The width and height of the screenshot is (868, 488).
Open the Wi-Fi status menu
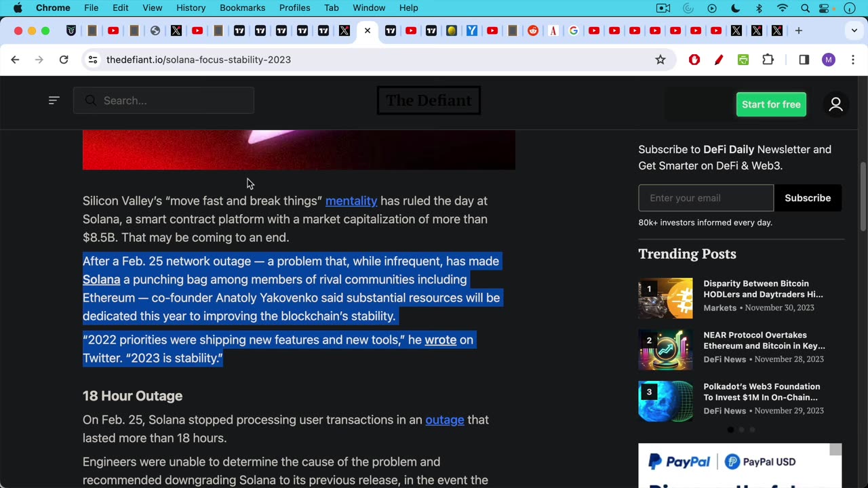(783, 8)
